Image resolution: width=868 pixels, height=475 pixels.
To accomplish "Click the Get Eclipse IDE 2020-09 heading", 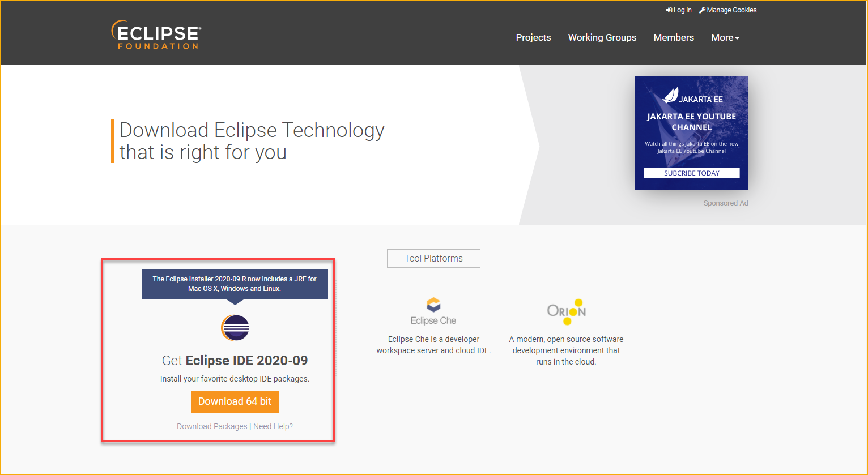I will [x=235, y=361].
